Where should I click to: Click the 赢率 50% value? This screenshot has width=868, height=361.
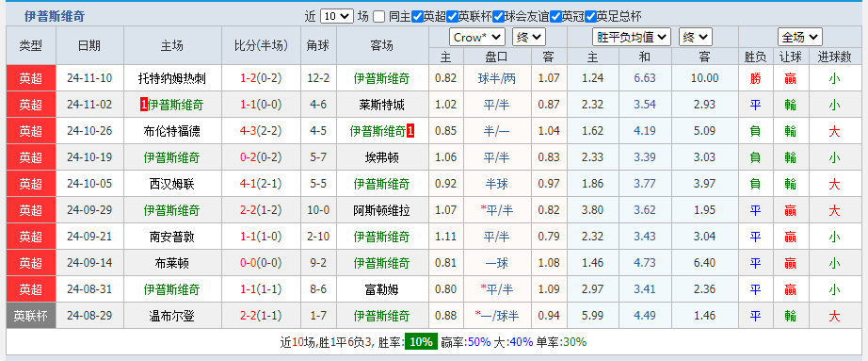[x=479, y=342]
